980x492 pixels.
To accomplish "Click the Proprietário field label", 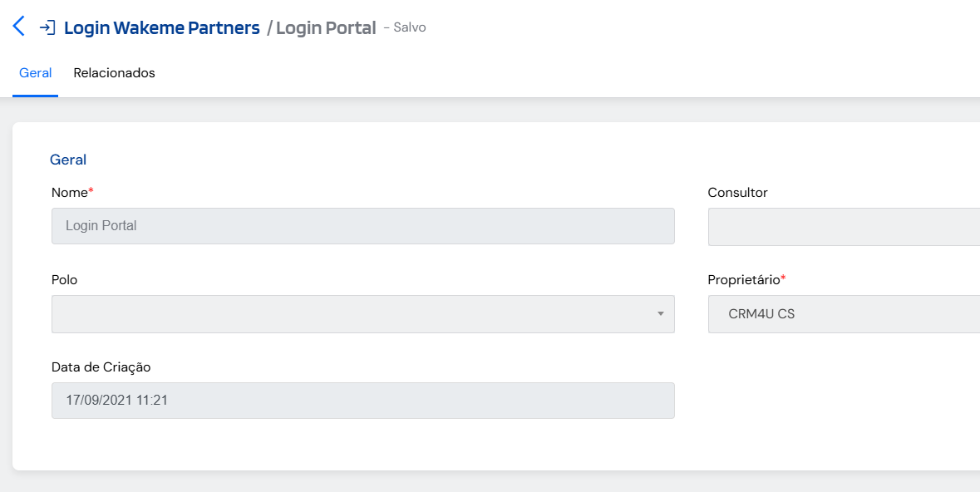I will pyautogui.click(x=747, y=279).
